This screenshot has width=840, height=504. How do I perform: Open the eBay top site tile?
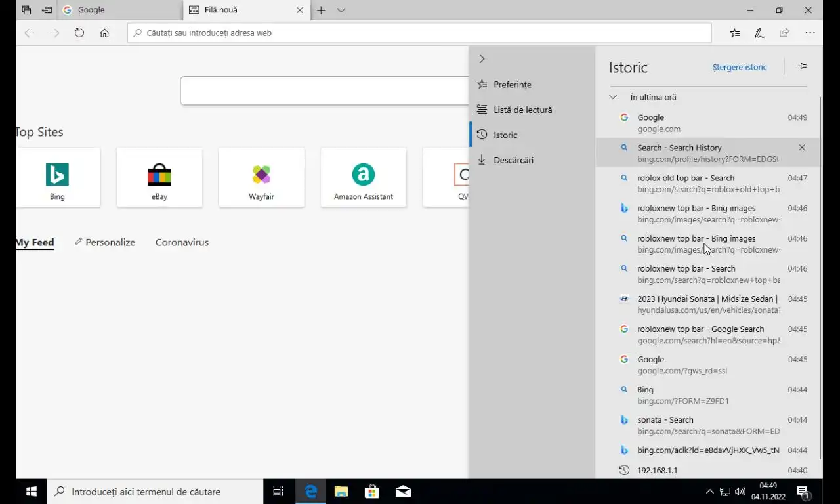pos(159,177)
